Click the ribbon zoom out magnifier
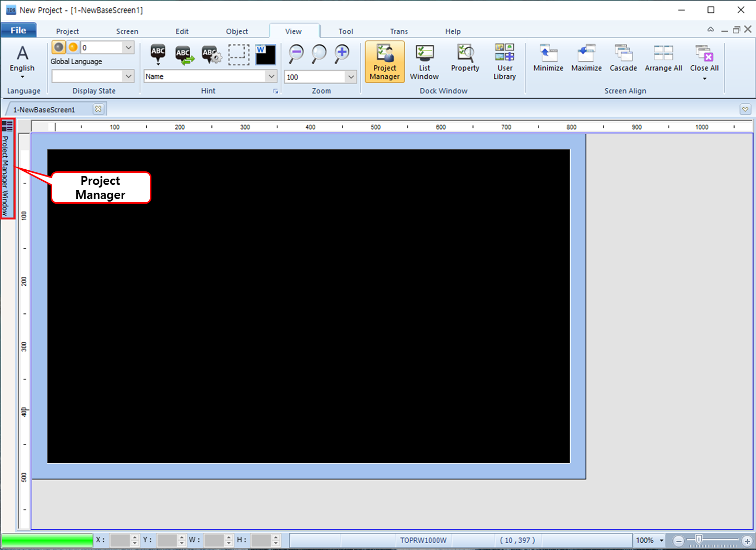 [296, 53]
